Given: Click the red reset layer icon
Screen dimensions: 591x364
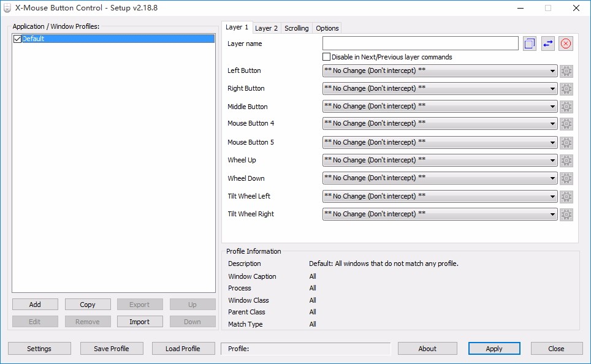Looking at the screenshot, I should [566, 44].
